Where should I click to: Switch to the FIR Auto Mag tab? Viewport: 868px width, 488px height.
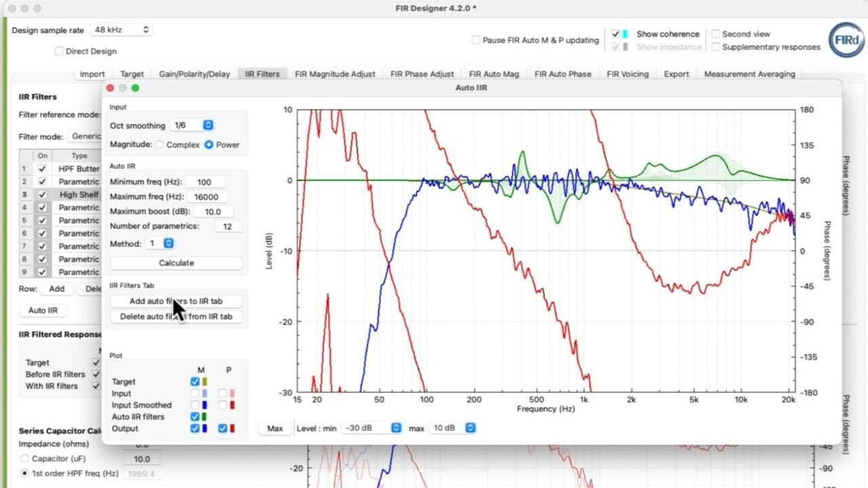coord(494,74)
